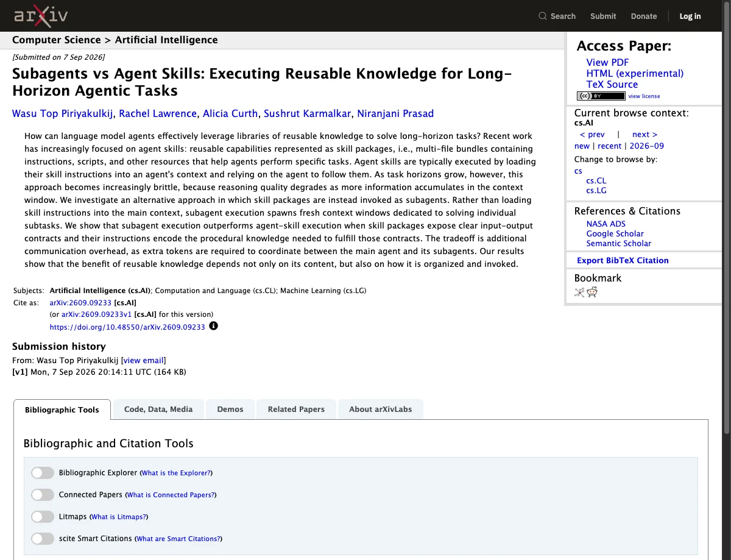Open Donate in the header

[x=644, y=16]
